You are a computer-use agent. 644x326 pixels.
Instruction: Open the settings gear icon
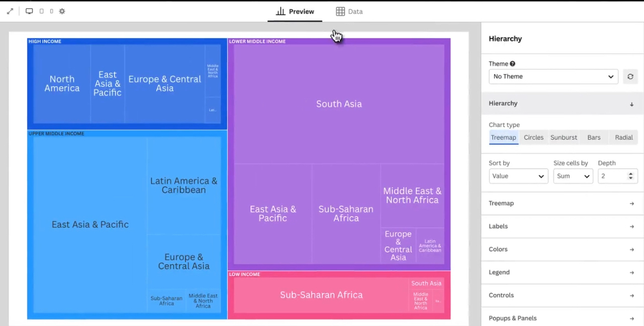tap(62, 11)
